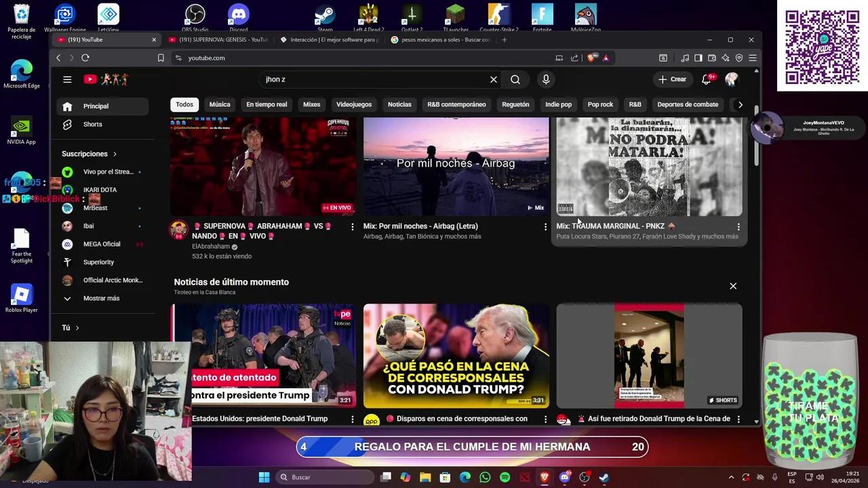868x488 pixels.
Task: Open the account avatar menu
Action: tap(731, 79)
